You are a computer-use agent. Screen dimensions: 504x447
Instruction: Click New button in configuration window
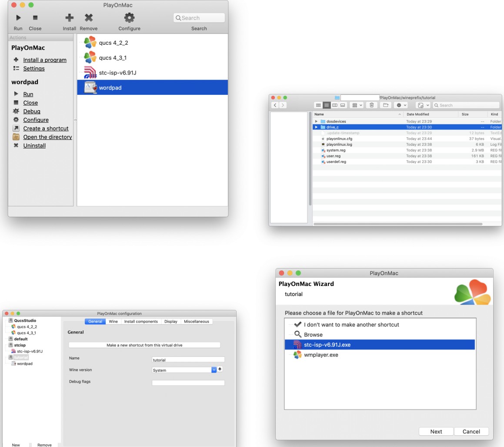point(16,445)
